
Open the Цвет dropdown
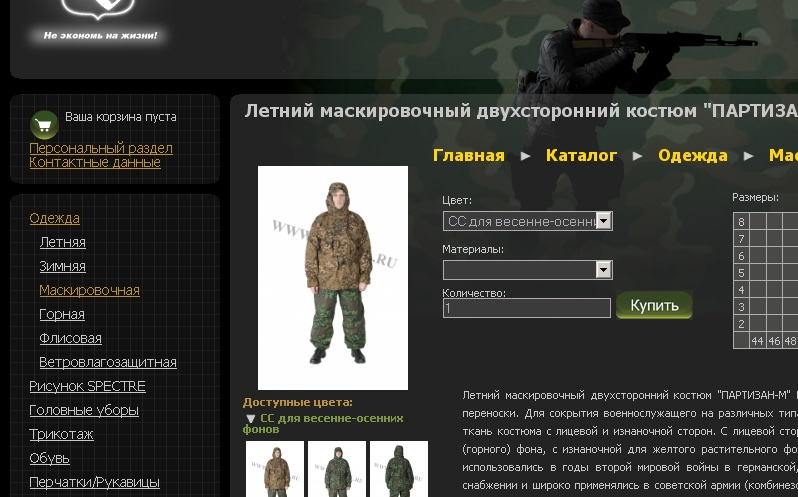coord(528,221)
